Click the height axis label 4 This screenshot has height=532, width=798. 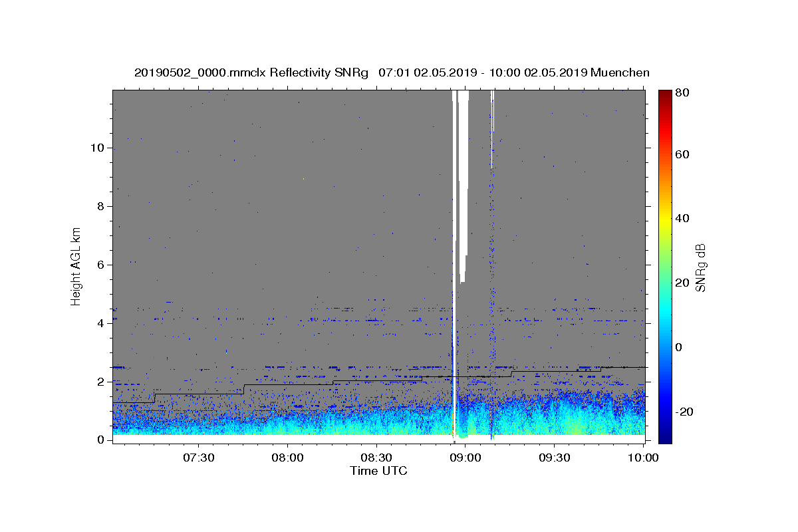100,323
